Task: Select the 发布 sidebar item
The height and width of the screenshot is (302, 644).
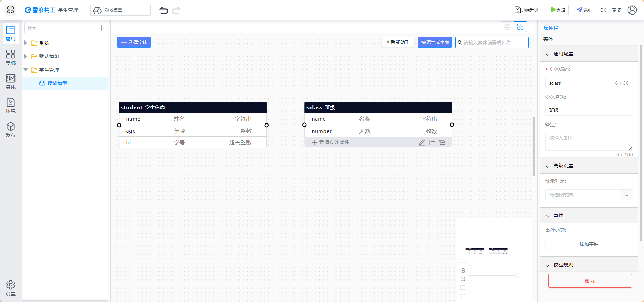Action: (11, 130)
